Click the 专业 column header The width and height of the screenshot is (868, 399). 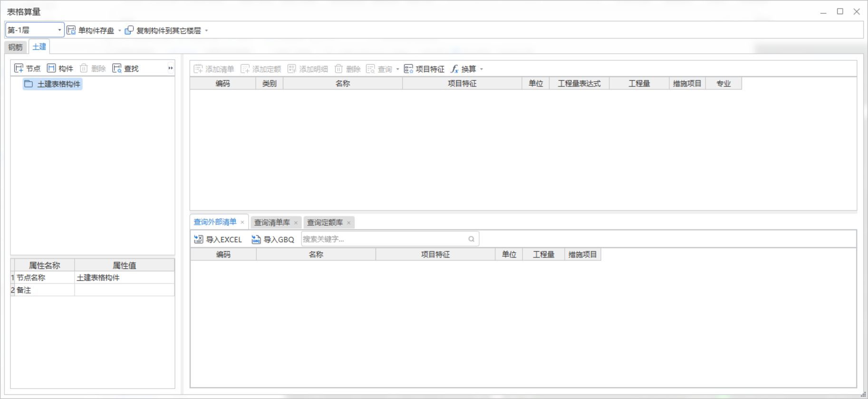(723, 84)
